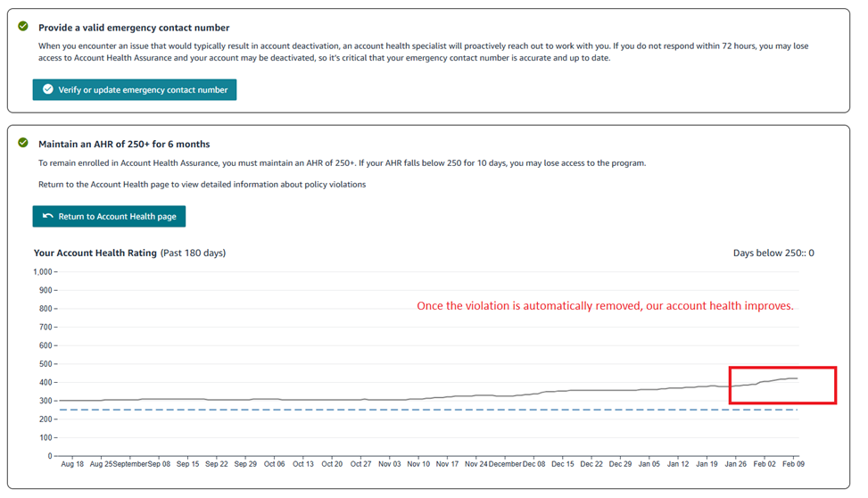This screenshot has width=868, height=498.
Task: Click the Jan 12 date on the x-axis
Action: 678,464
